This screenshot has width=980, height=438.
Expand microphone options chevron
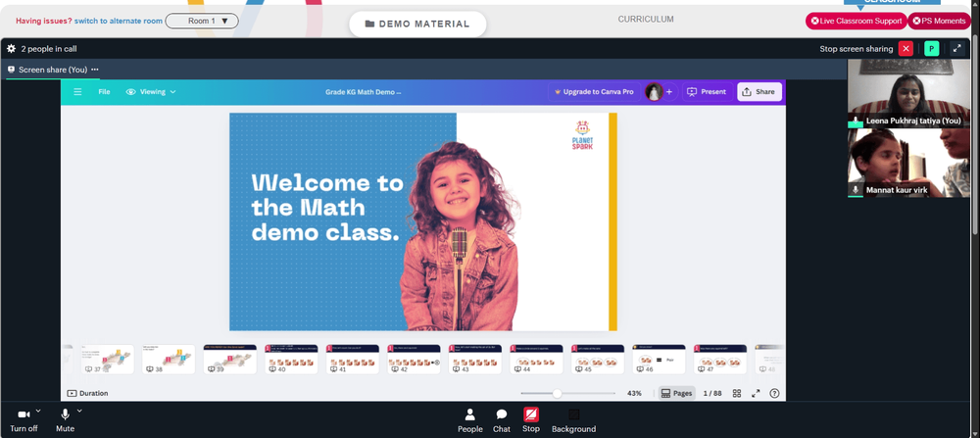(x=79, y=411)
